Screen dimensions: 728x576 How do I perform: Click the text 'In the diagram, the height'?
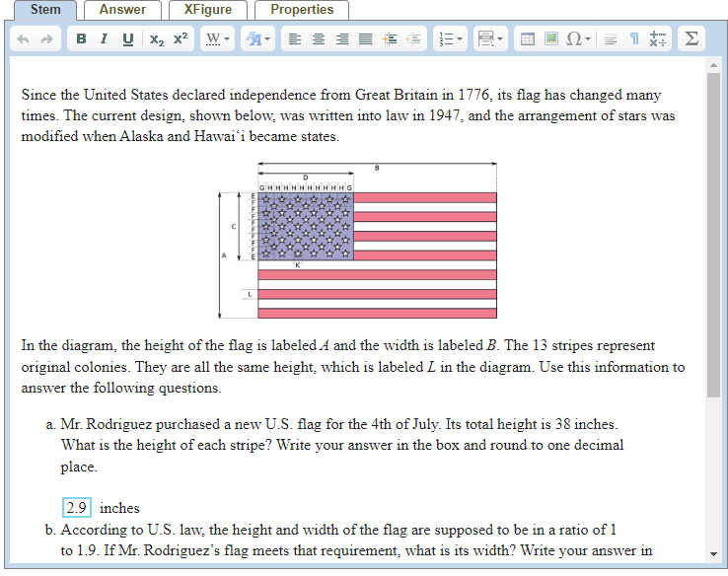tap(103, 345)
